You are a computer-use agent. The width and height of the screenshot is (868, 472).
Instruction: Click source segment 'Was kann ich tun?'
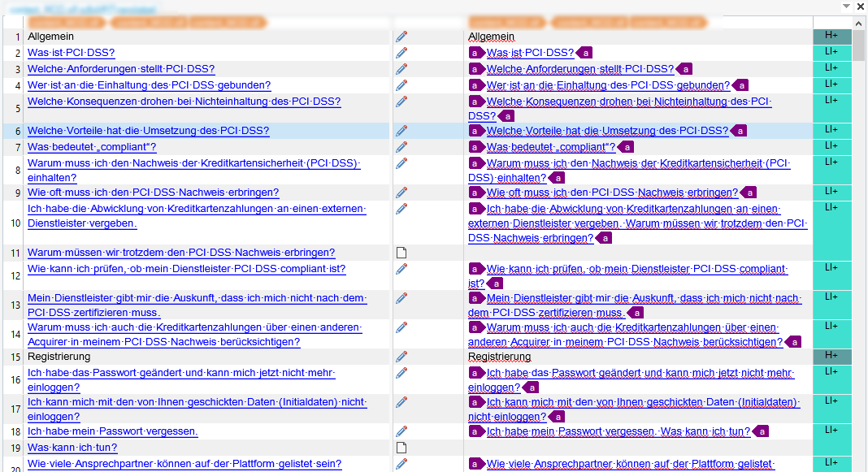click(x=72, y=448)
